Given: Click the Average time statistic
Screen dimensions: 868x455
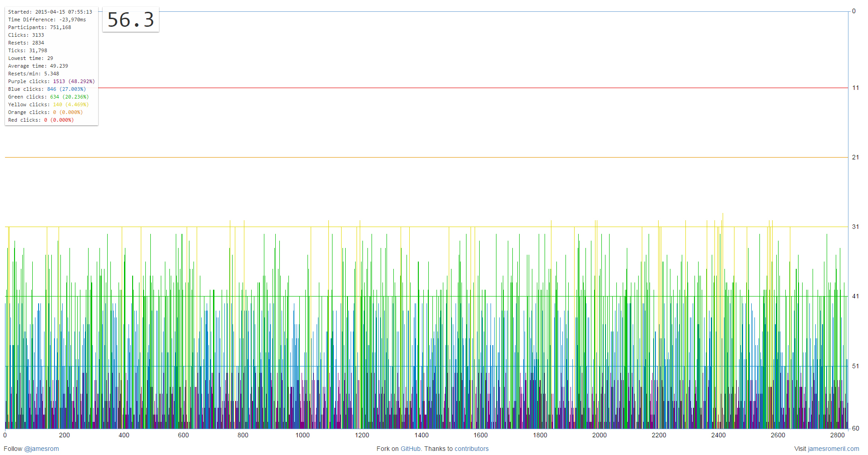Looking at the screenshot, I should tap(38, 66).
